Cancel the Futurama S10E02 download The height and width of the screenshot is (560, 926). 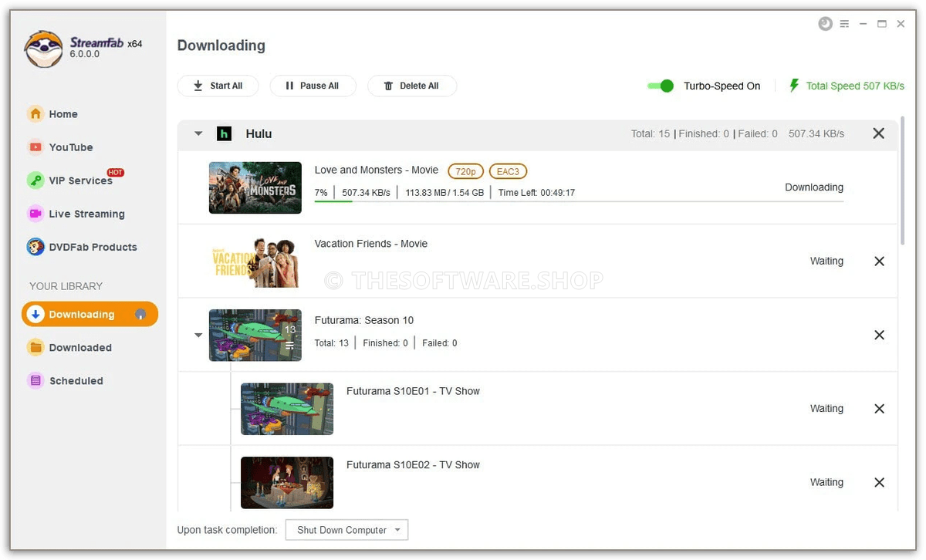tap(879, 483)
